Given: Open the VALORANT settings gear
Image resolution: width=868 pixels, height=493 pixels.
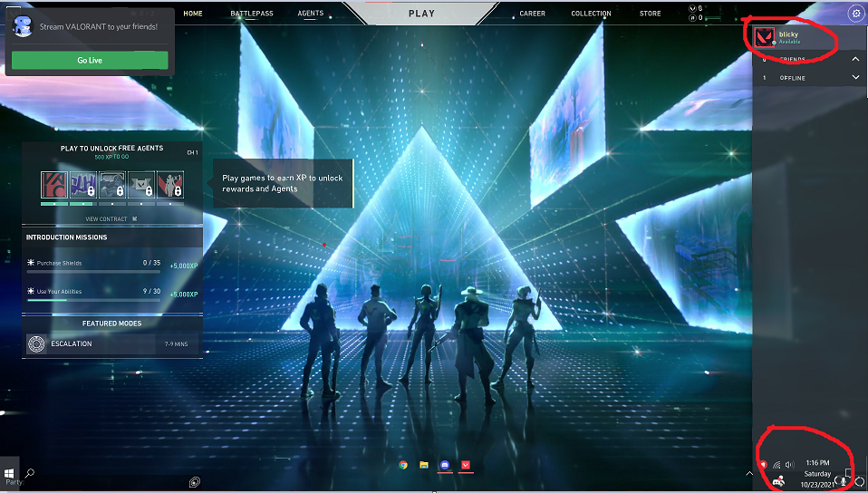Looking at the screenshot, I should pos(856,14).
